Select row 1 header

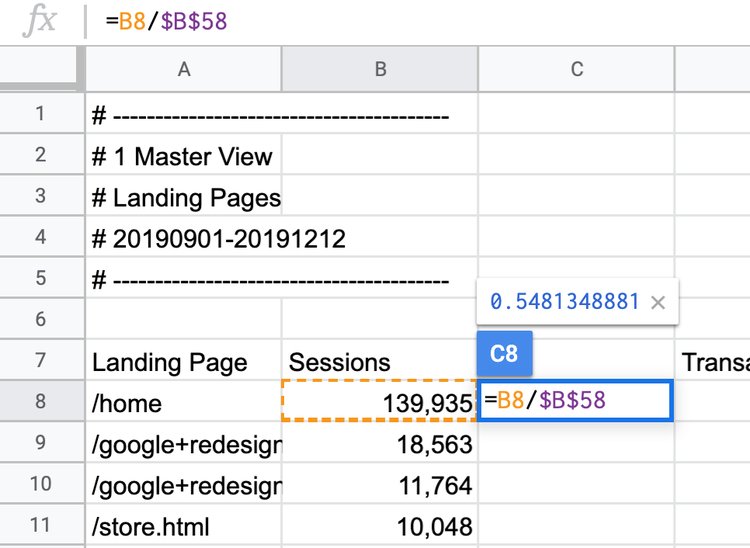[41, 113]
